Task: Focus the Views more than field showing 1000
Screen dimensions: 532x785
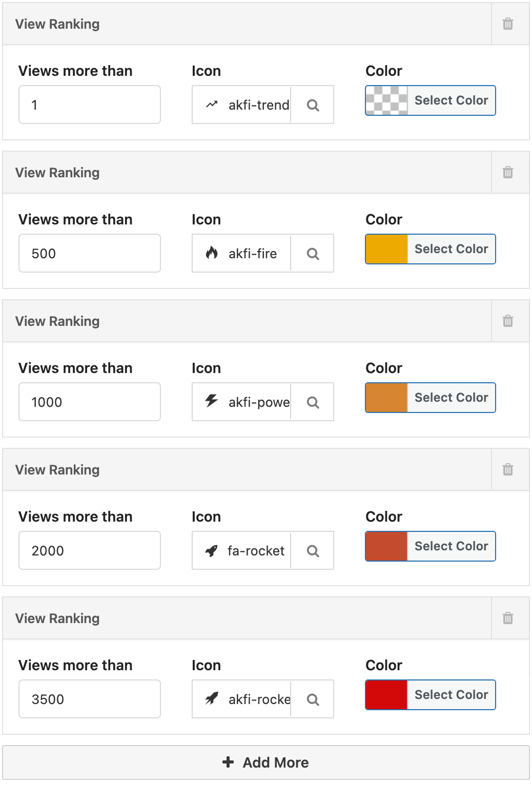Action: 90,402
